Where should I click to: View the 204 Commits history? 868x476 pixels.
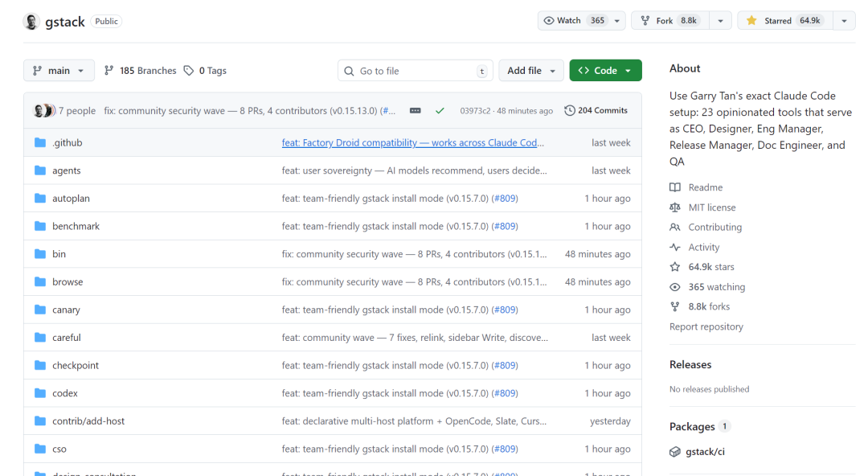click(596, 110)
